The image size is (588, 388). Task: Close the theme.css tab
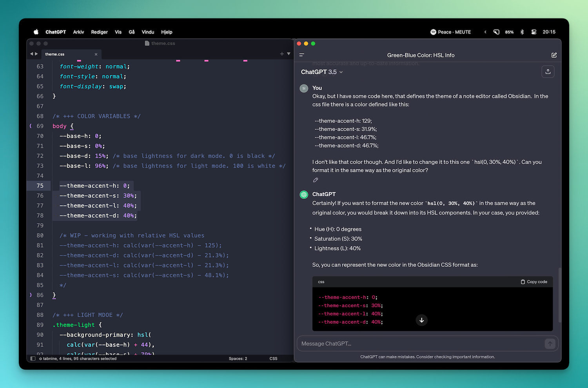96,54
